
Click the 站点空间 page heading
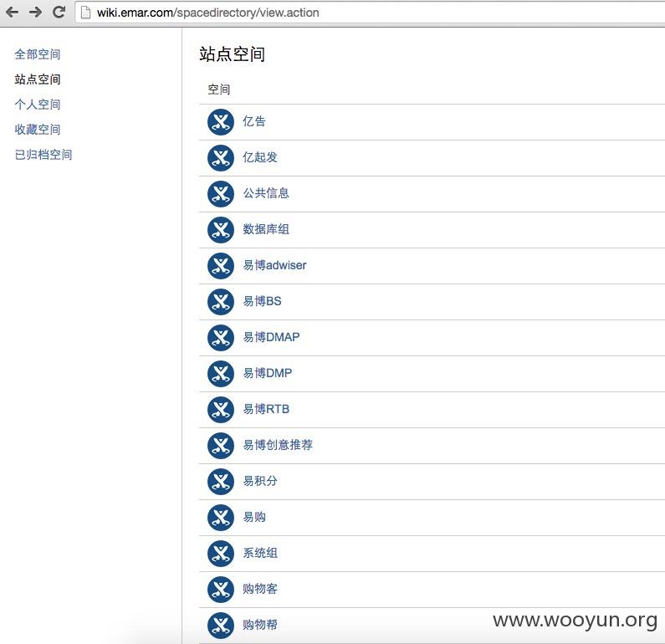[233, 54]
